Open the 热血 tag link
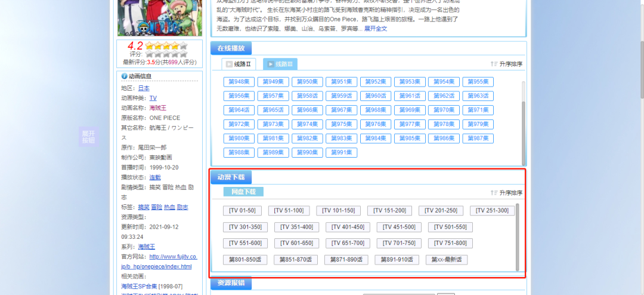 pos(169,207)
